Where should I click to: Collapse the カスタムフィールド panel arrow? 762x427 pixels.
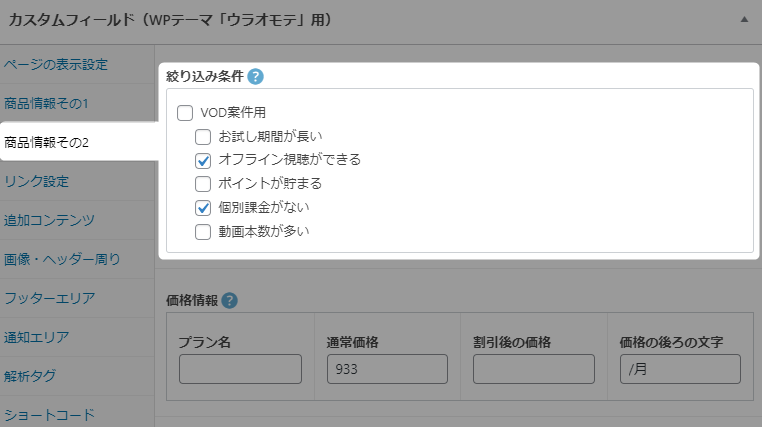(744, 19)
